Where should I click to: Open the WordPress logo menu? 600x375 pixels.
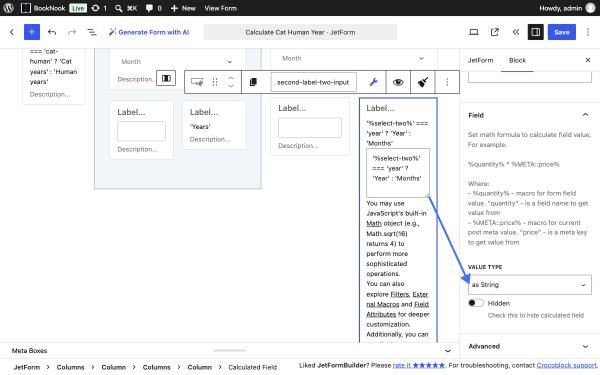(x=8, y=8)
